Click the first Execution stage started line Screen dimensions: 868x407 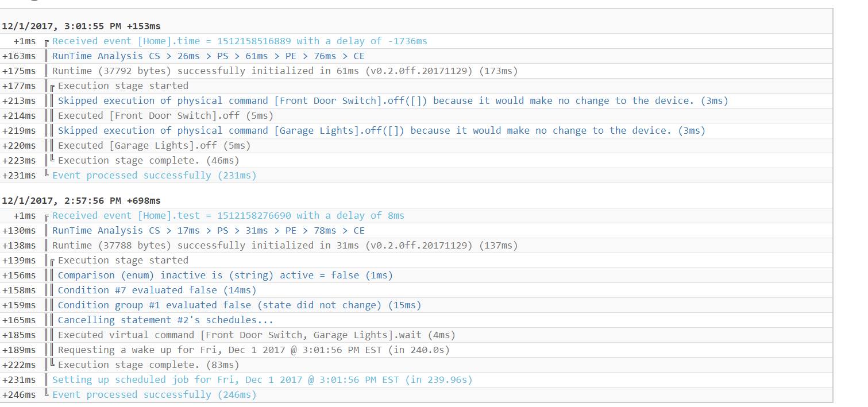click(123, 86)
